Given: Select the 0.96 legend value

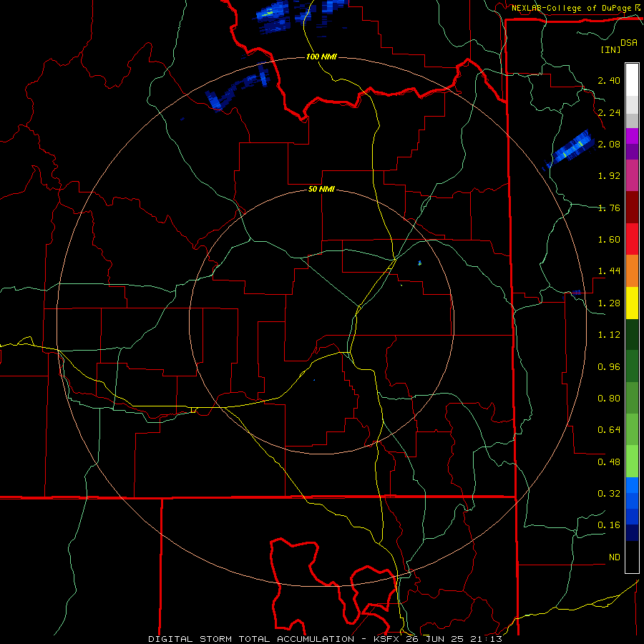Looking at the screenshot, I should [x=609, y=367].
